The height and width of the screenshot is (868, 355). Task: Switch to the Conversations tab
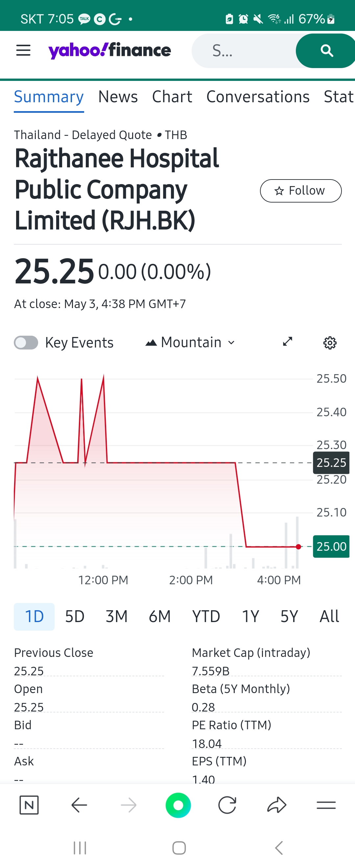258,97
